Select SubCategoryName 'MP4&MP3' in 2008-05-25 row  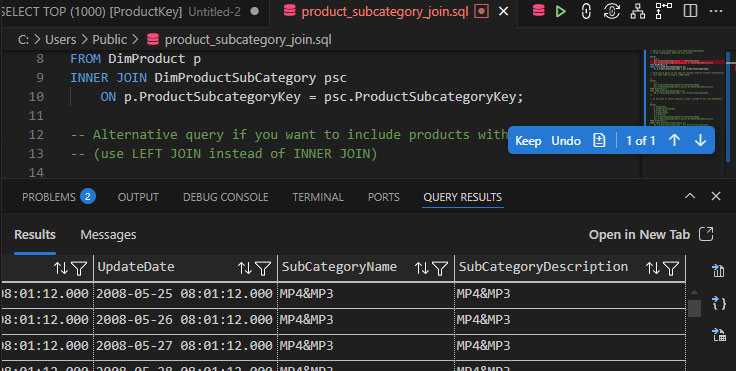(x=365, y=294)
